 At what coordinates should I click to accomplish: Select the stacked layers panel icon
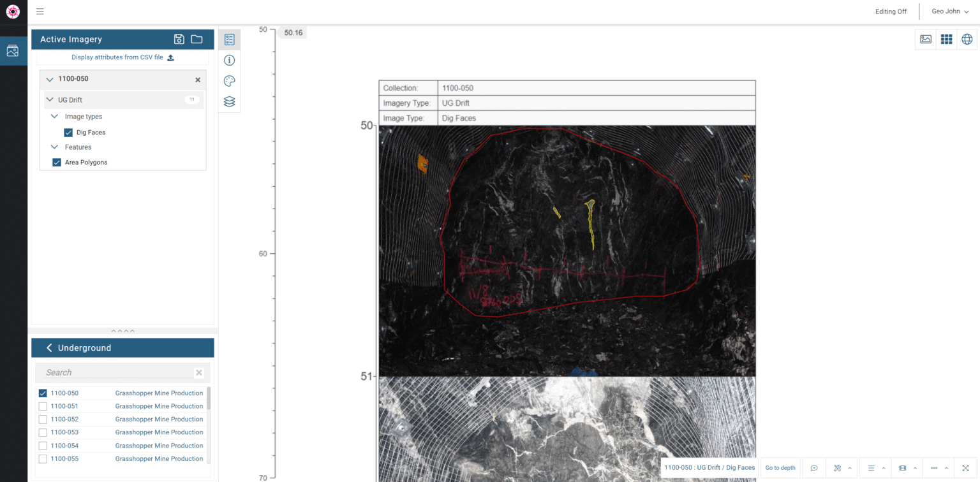click(230, 102)
